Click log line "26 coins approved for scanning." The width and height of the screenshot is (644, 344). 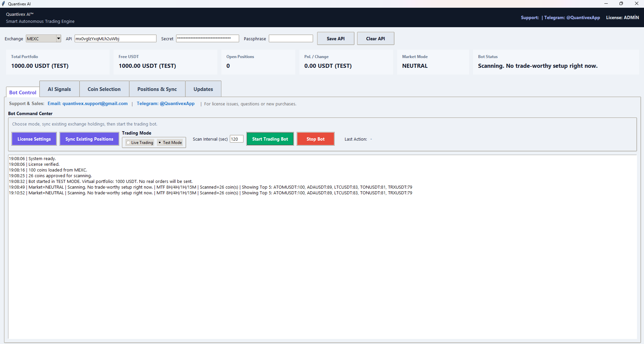tap(50, 176)
